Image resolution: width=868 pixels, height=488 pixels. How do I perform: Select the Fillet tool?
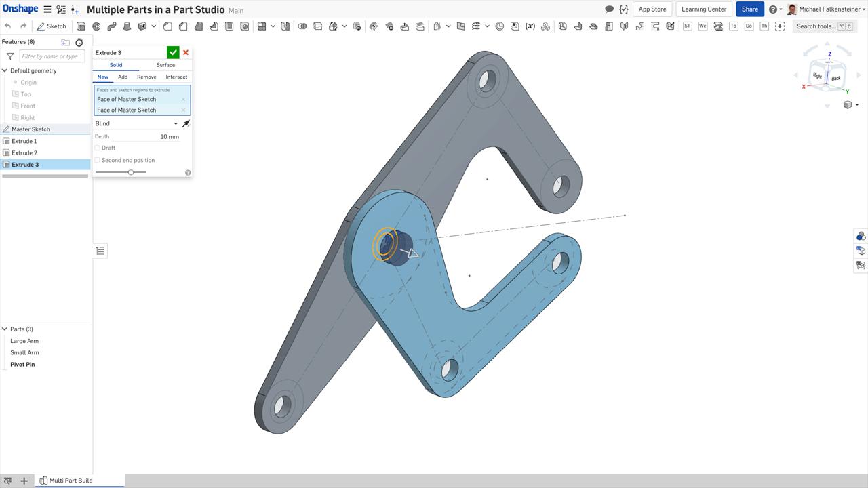167,26
